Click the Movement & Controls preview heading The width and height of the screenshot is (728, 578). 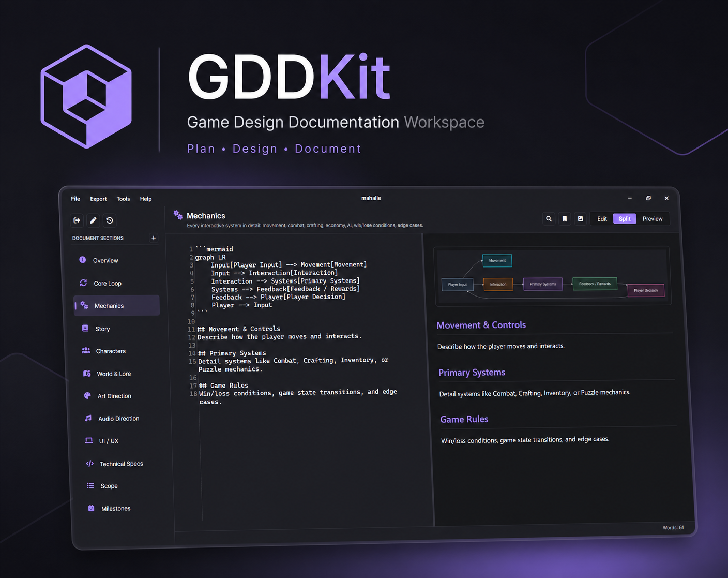click(x=481, y=325)
